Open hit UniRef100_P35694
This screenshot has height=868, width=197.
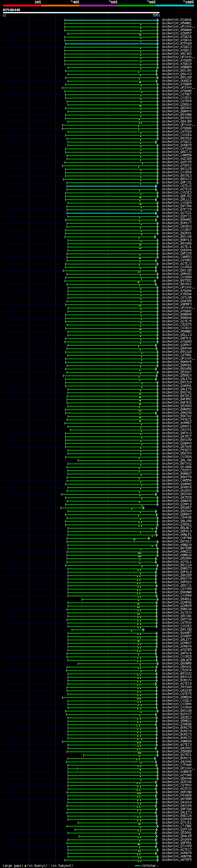click(x=176, y=294)
